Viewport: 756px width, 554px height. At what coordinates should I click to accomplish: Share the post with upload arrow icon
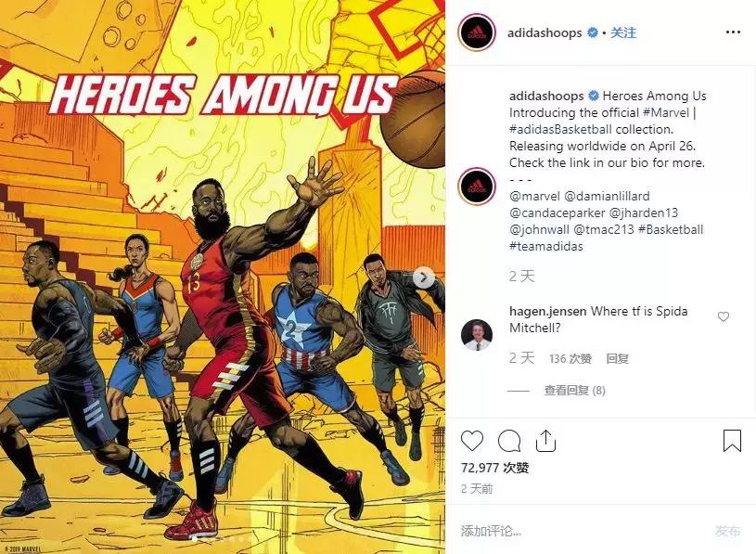coord(545,441)
